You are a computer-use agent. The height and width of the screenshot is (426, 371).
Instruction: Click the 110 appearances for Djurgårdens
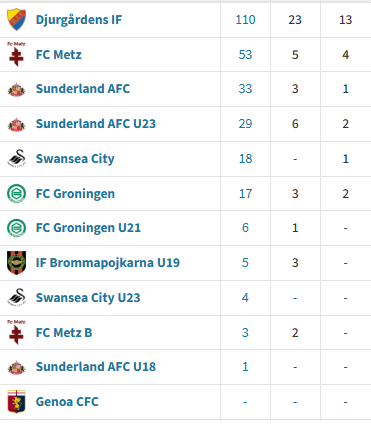(245, 20)
